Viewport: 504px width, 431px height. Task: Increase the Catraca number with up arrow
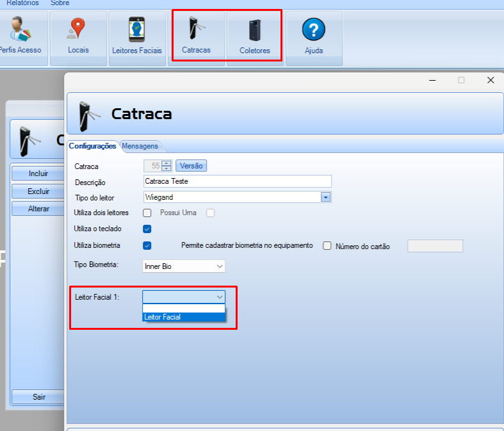click(x=166, y=163)
